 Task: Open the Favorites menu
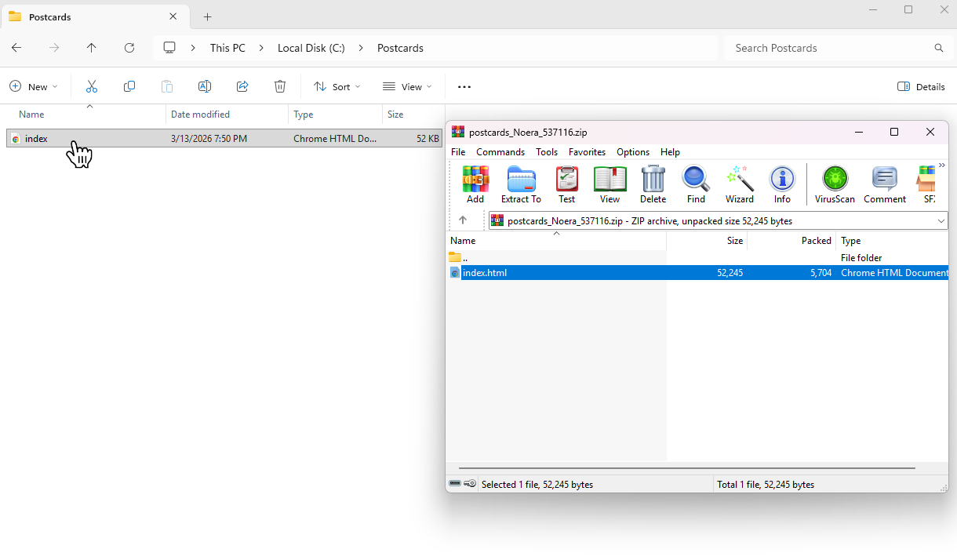tap(587, 152)
